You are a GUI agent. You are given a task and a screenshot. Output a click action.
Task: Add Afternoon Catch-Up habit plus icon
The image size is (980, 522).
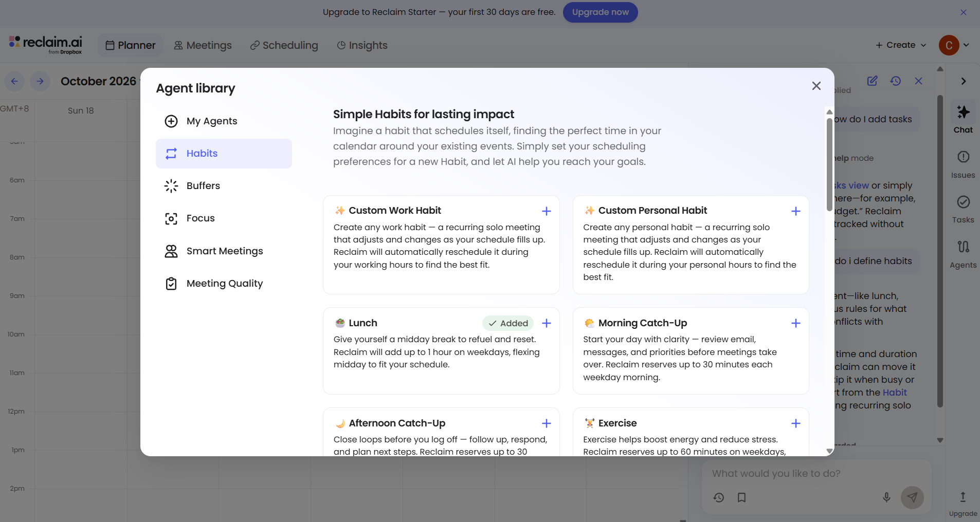(x=547, y=423)
